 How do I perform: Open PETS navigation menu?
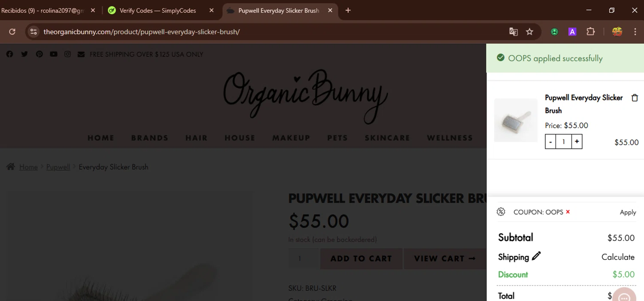click(337, 138)
